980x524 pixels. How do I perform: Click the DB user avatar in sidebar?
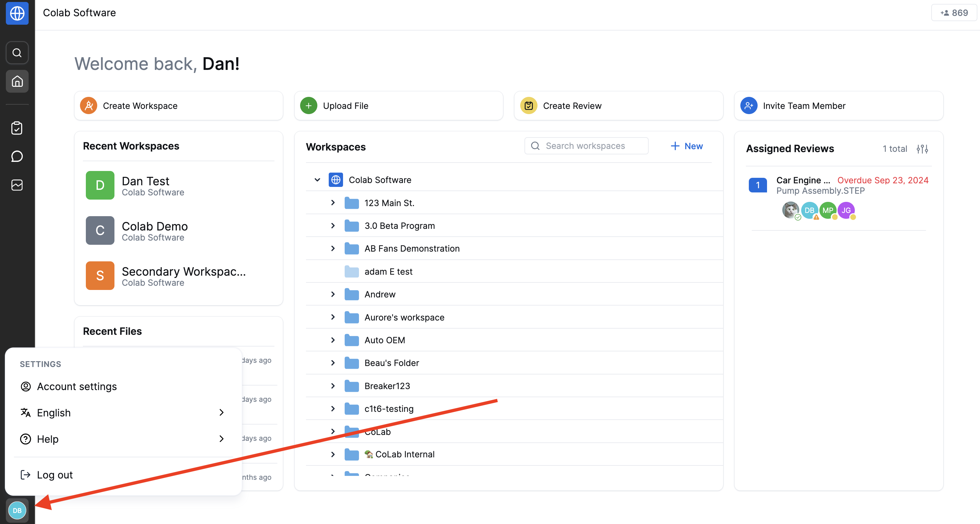point(17,510)
